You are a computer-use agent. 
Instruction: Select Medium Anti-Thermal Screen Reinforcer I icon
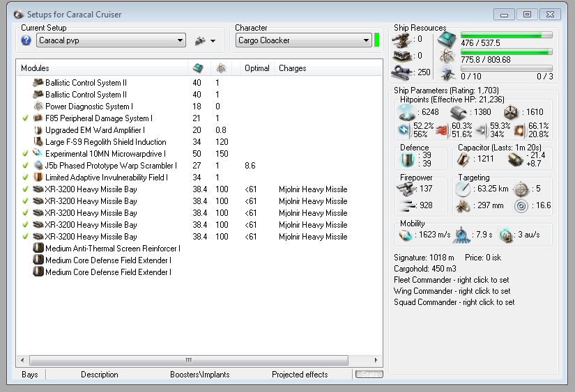38,248
